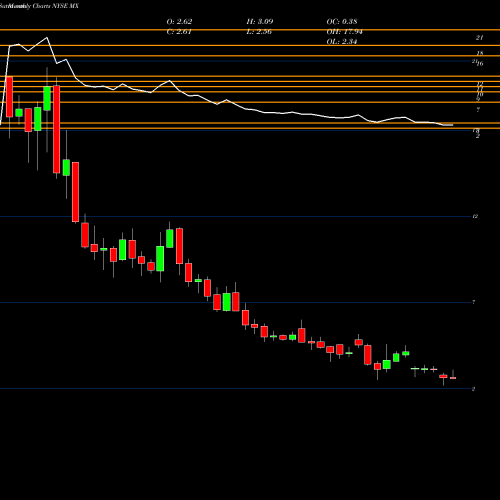Select the low value 'L: 2.56'

tap(259, 32)
